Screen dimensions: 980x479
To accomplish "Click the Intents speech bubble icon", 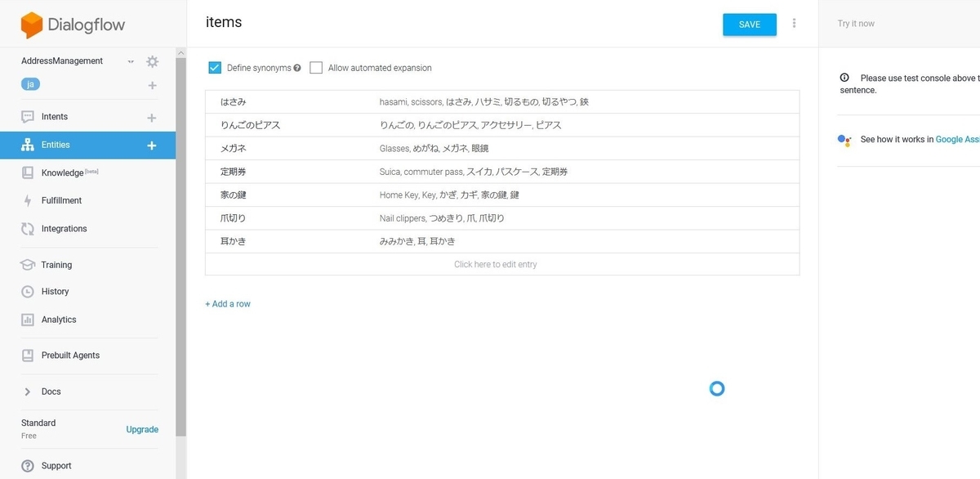I will (28, 117).
